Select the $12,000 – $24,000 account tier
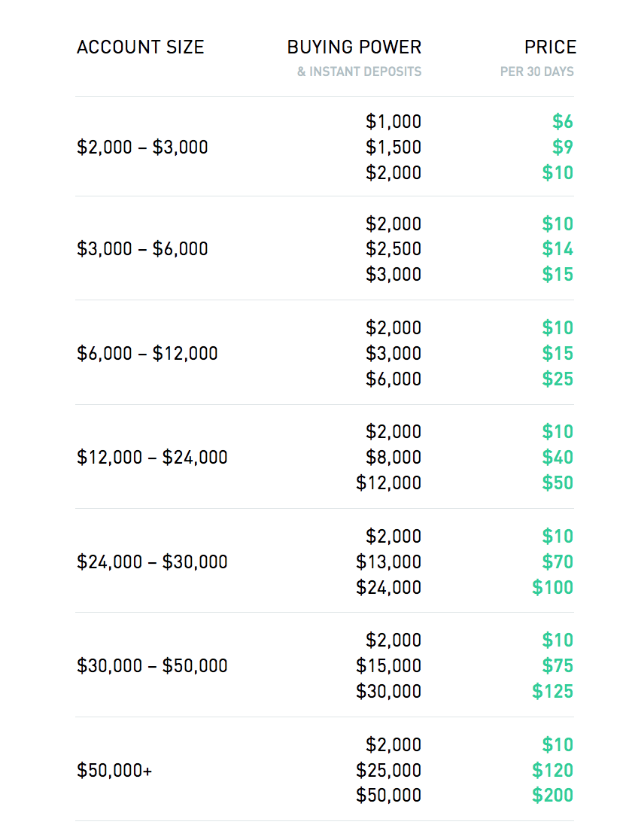 pyautogui.click(x=152, y=457)
